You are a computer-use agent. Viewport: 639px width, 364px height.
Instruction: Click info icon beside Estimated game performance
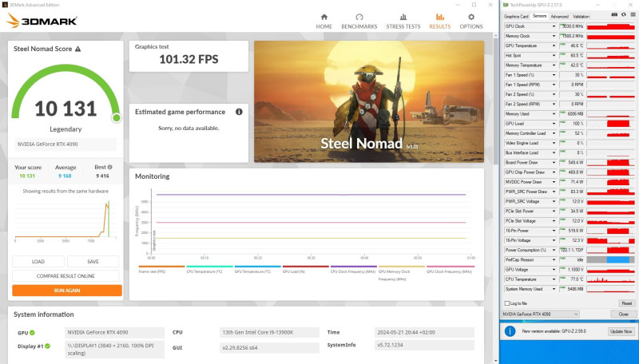tap(239, 112)
